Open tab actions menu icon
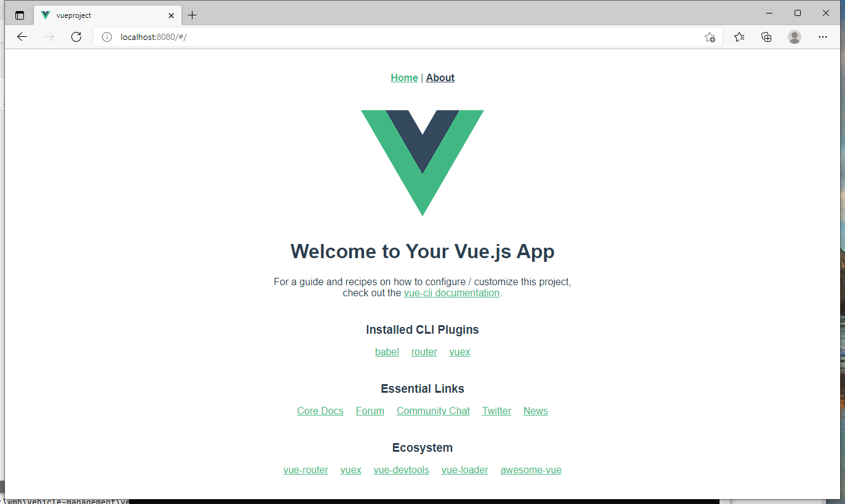The width and height of the screenshot is (845, 504). (x=20, y=15)
